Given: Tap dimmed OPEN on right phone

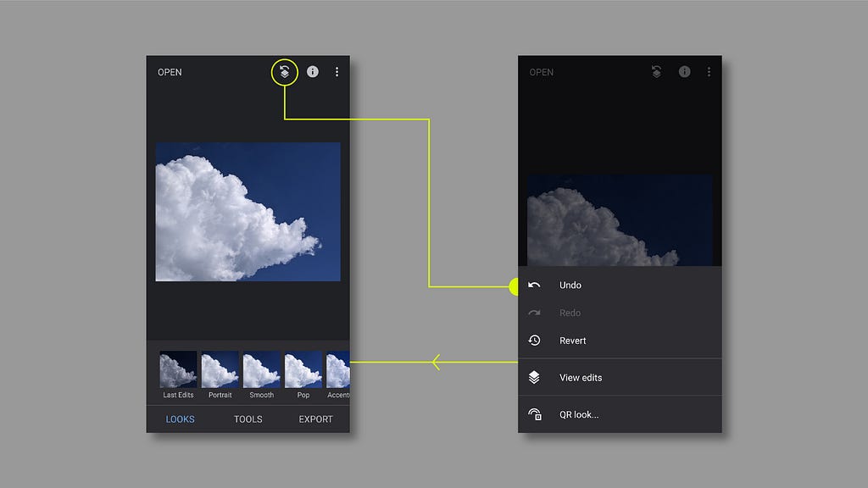Looking at the screenshot, I should click(x=542, y=72).
